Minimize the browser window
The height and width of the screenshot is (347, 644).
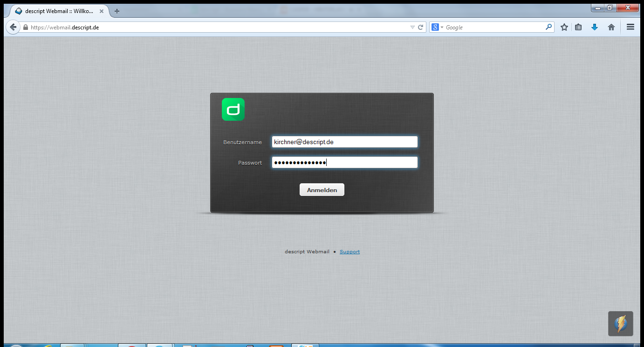pos(598,8)
